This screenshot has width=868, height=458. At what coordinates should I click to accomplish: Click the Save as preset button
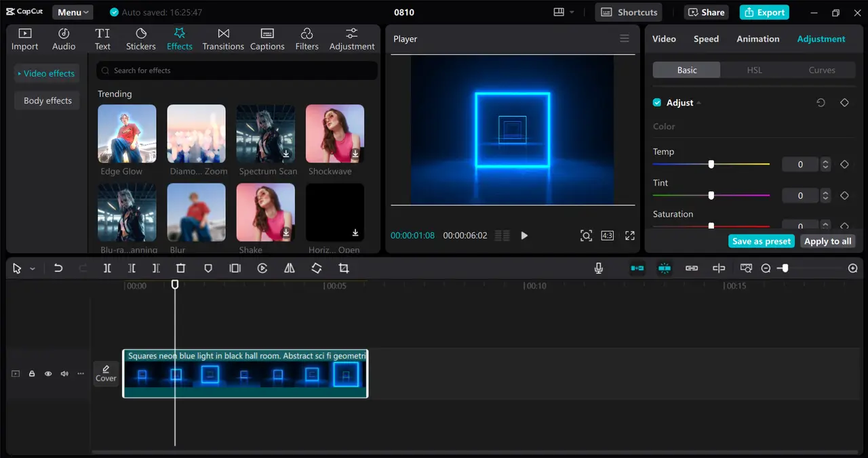pyautogui.click(x=761, y=241)
